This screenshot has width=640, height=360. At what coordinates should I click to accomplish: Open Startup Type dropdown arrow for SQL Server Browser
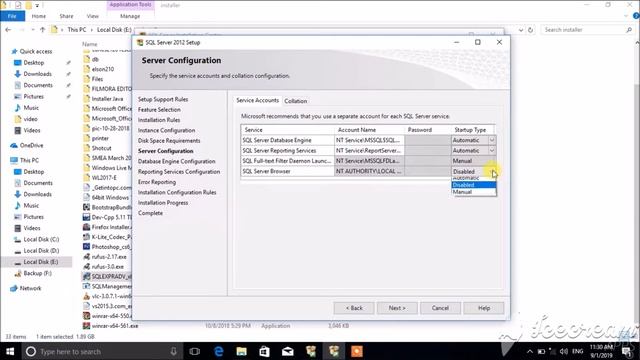coord(493,171)
